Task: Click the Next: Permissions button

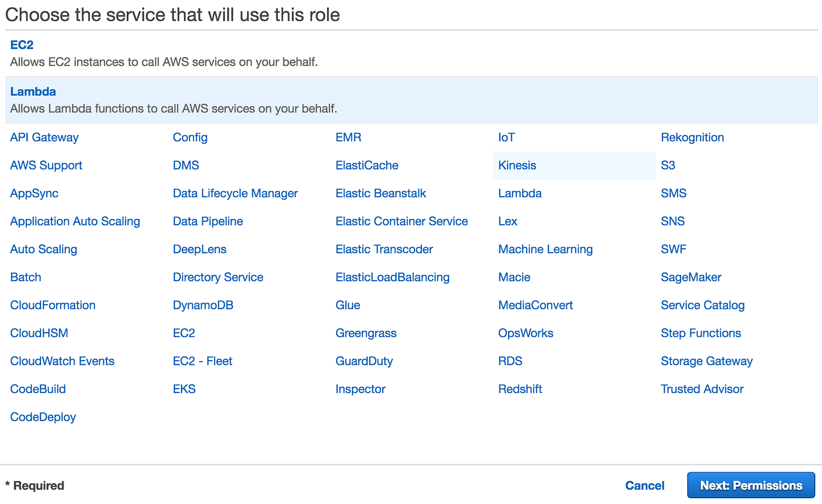Action: (751, 485)
